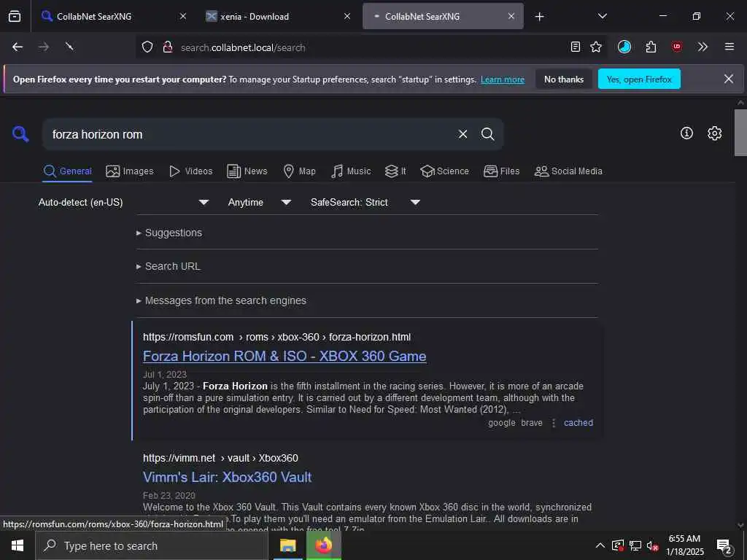The height and width of the screenshot is (560, 747).
Task: Go back to previous page
Action: click(18, 47)
